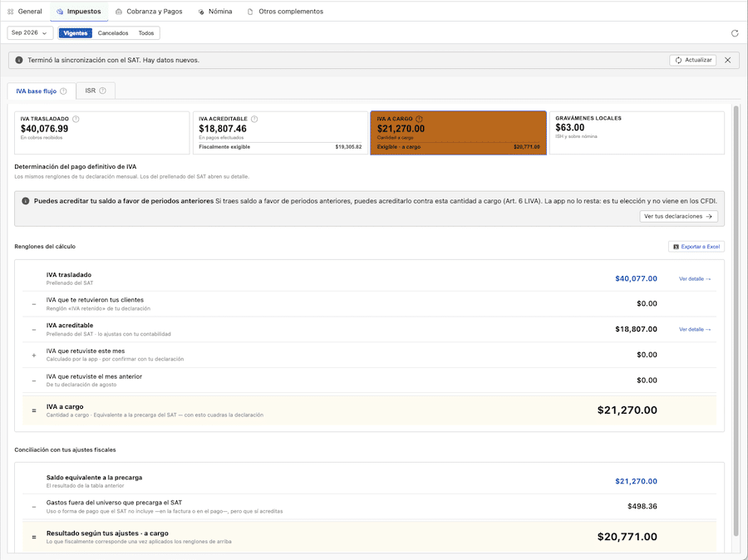
Task: Click the $498.36 amount
Action: coord(642,507)
